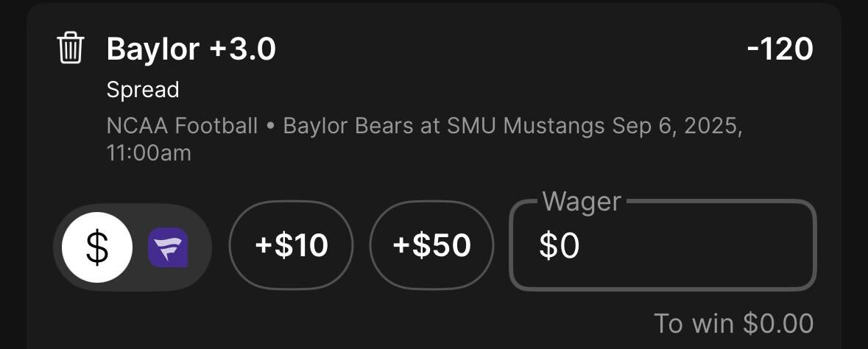868x349 pixels.
Task: Tap the bullet separator after NCAA Football
Action: point(271,127)
